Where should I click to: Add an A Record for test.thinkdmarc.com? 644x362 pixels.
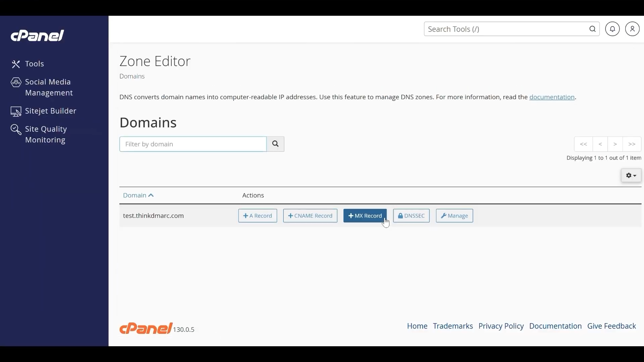[x=257, y=216]
